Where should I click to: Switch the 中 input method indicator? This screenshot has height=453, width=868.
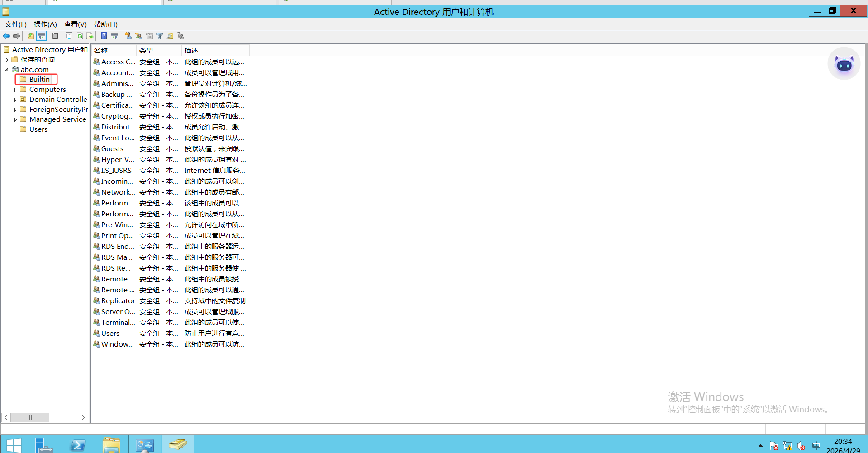click(816, 446)
